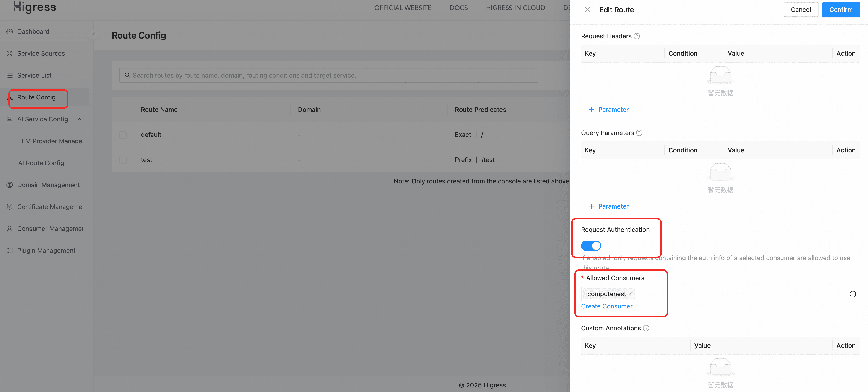Click the Higress logo

(35, 7)
